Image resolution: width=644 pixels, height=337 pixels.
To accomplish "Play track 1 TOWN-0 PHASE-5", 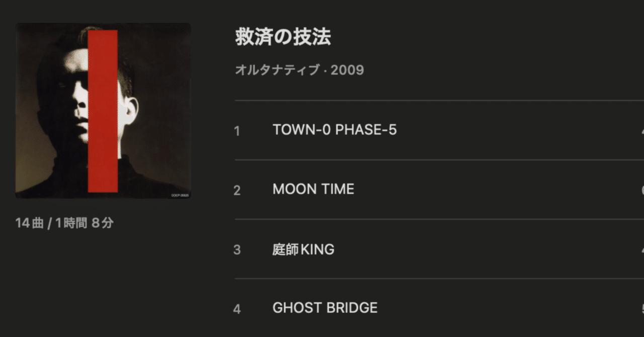I will (334, 129).
